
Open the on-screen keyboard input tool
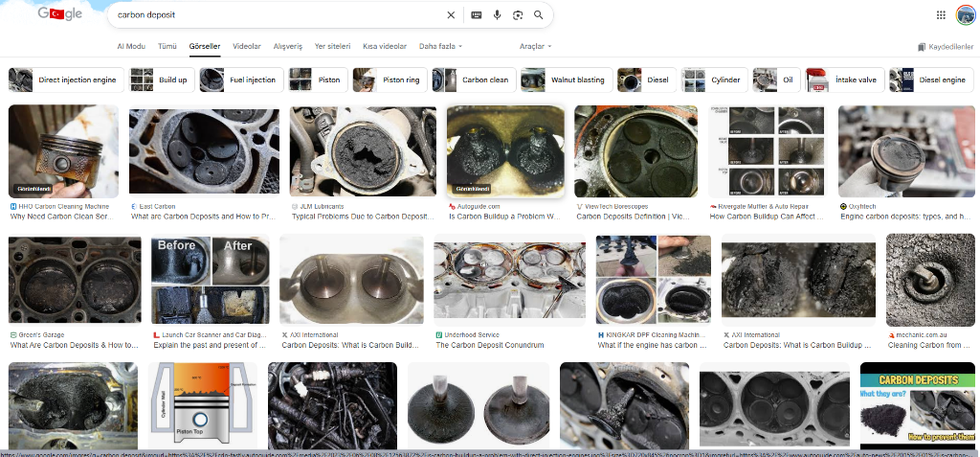click(477, 15)
